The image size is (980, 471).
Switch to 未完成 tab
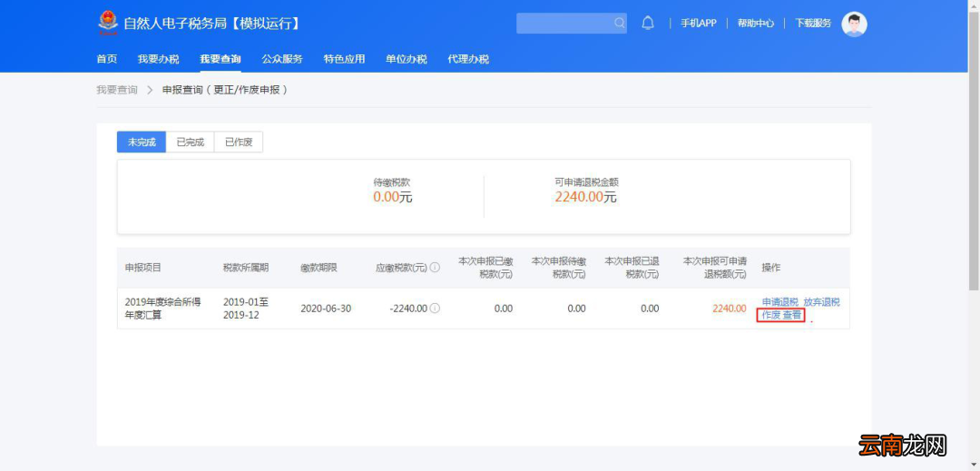142,142
